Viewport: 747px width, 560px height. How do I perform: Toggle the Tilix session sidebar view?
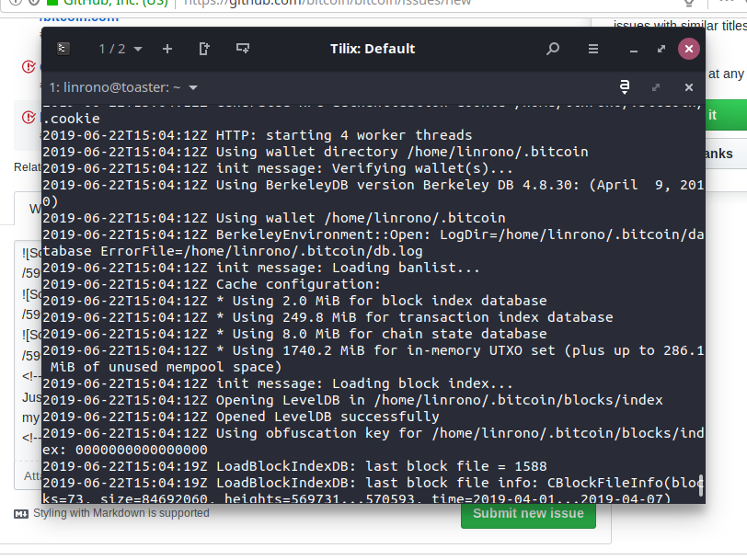[63, 49]
